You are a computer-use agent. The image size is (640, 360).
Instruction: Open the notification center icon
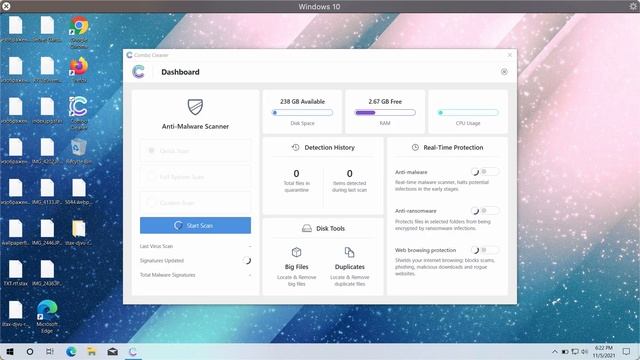pyautogui.click(x=626, y=351)
